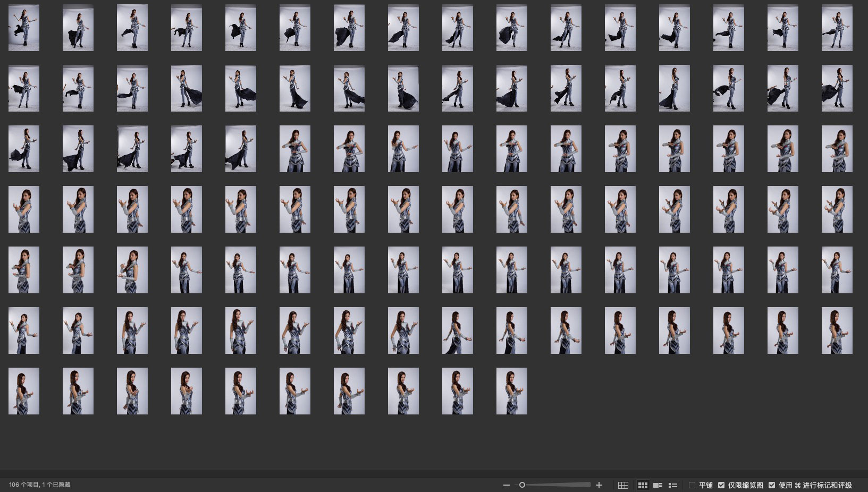The width and height of the screenshot is (868, 492).
Task: Click the thumbnail size slider handle
Action: point(522,485)
